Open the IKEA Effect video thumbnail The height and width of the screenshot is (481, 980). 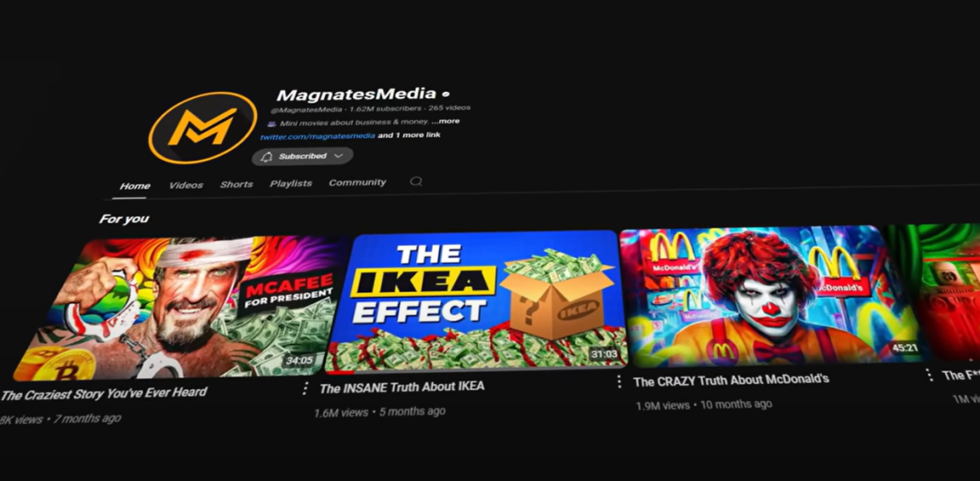click(x=475, y=301)
